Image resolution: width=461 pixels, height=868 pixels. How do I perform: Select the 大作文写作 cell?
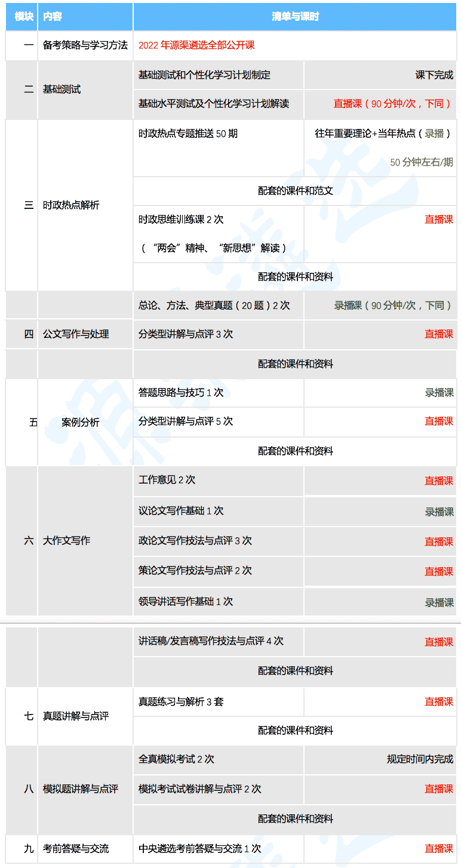(85, 541)
